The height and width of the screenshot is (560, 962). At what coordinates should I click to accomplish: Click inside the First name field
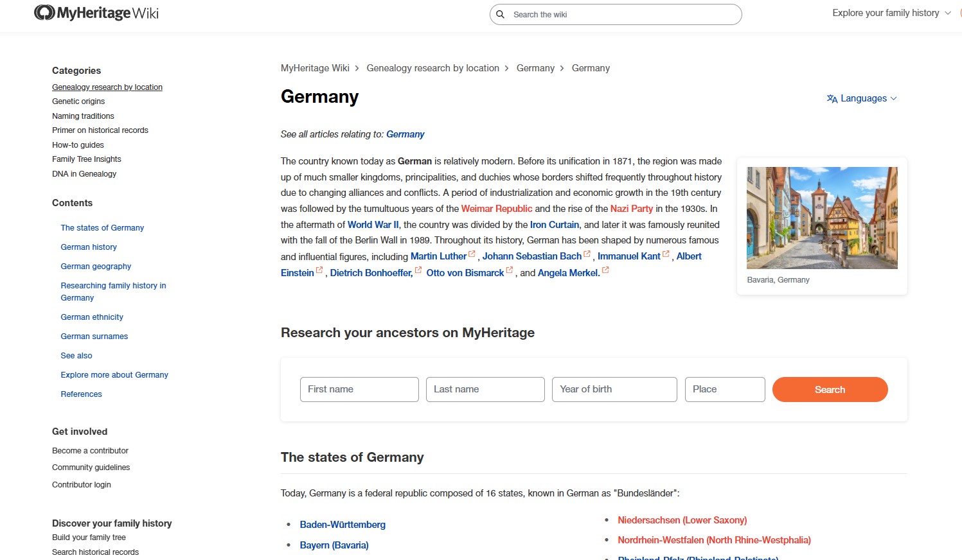click(x=359, y=389)
